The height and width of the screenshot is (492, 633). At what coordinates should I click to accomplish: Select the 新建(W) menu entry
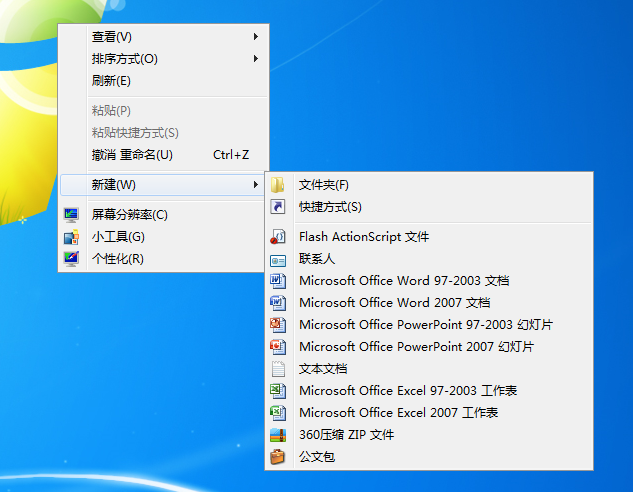(162, 185)
